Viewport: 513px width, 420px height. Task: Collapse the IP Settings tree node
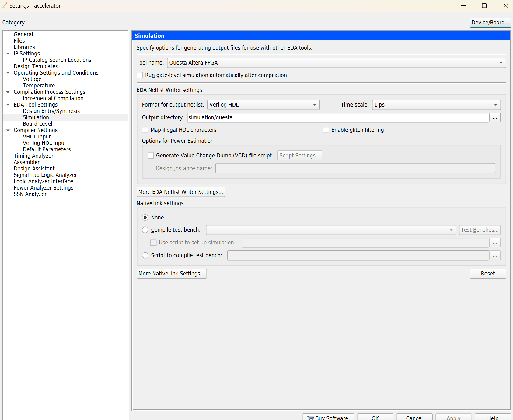pyautogui.click(x=8, y=54)
